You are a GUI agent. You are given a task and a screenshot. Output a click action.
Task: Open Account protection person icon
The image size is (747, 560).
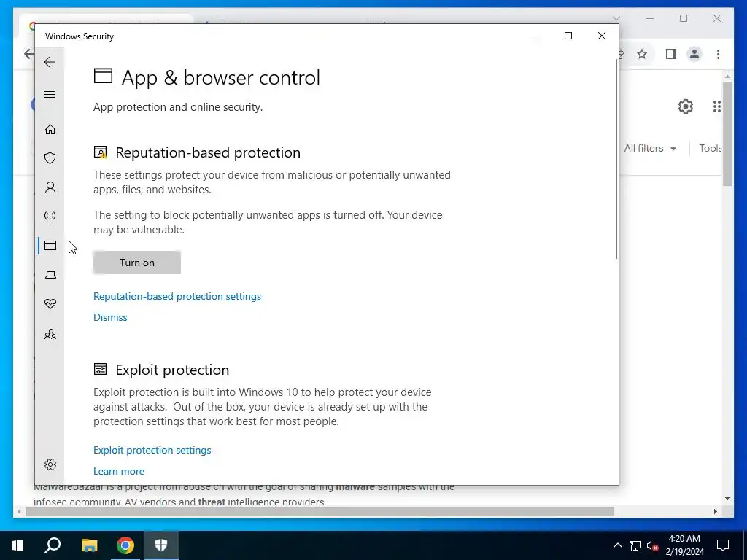(x=50, y=187)
